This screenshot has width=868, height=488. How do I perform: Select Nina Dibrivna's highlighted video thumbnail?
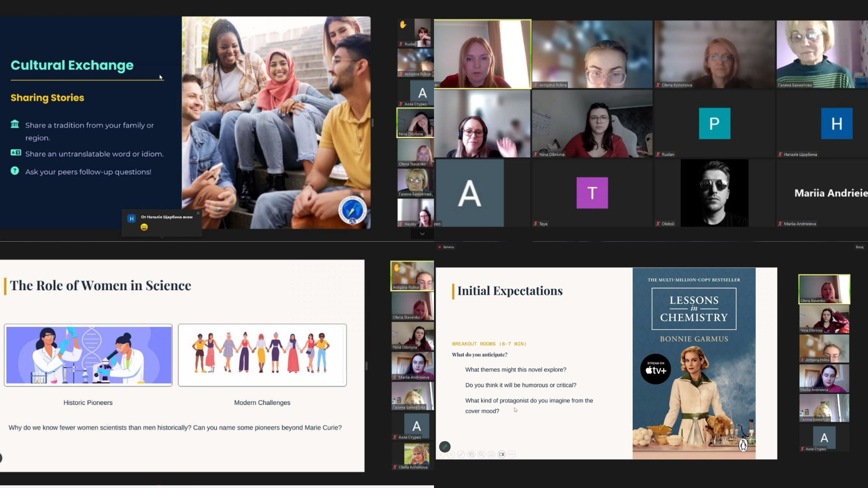(x=415, y=122)
